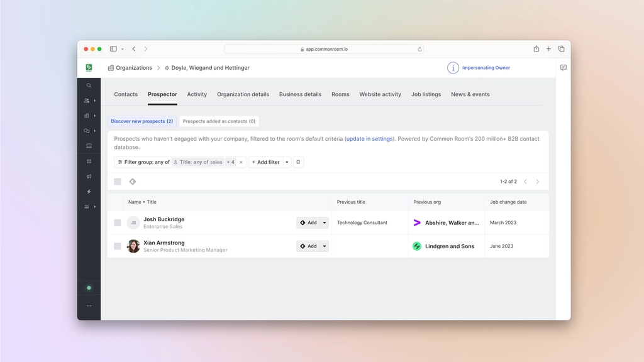
Task: Open the lightning bolt workflows icon
Action: point(89,192)
